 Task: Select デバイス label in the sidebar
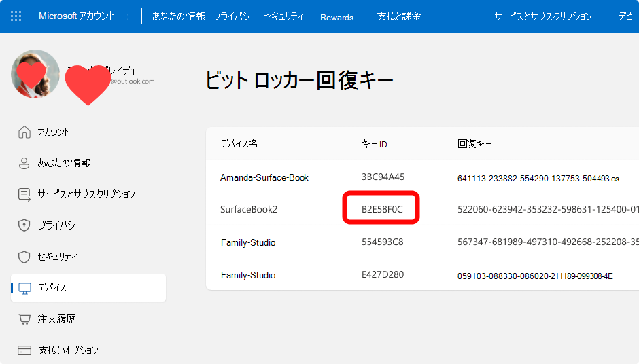point(52,287)
